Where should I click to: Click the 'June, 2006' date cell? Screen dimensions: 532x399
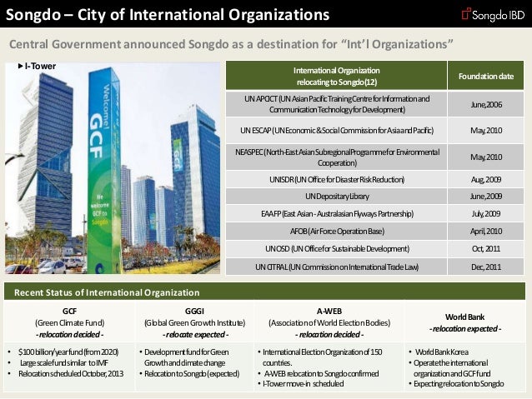(x=486, y=104)
